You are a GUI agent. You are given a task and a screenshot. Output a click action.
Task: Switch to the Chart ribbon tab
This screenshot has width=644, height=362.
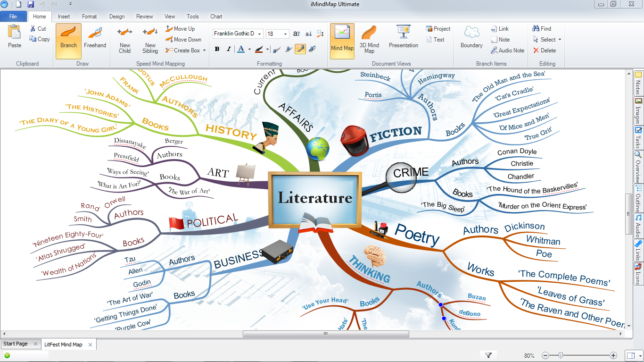tap(216, 17)
